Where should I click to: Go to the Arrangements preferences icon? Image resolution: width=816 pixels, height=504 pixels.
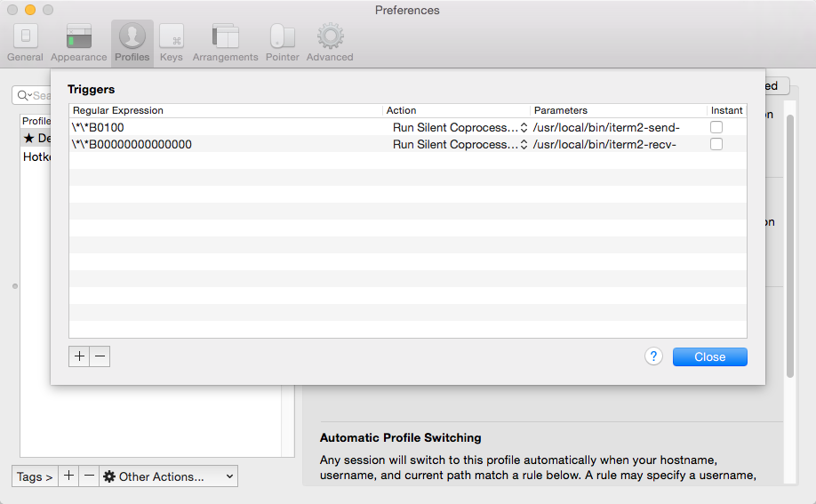[x=225, y=43]
